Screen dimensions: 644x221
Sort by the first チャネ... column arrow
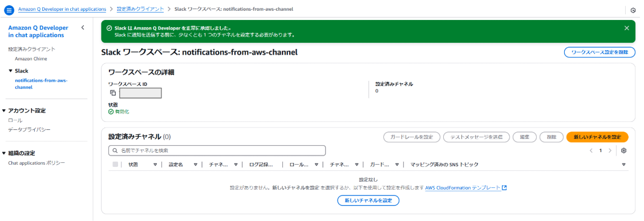coord(236,165)
